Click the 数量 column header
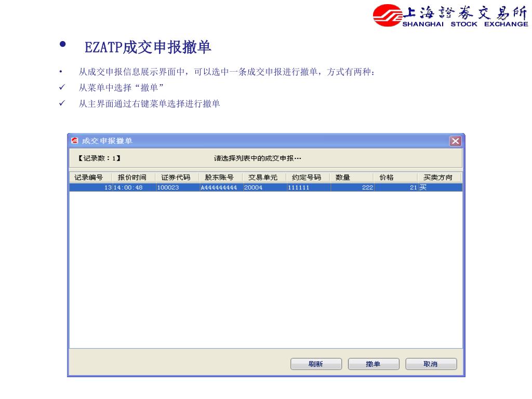Viewport: 532px width, 399px height. click(x=352, y=177)
